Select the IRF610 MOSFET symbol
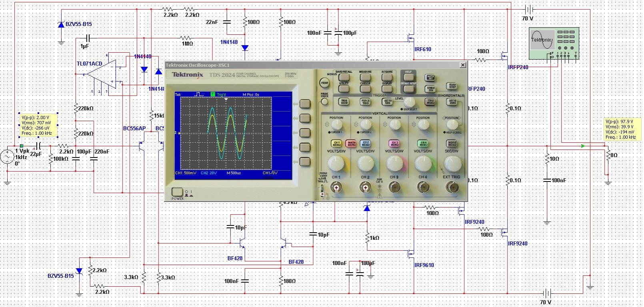 click(x=410, y=38)
